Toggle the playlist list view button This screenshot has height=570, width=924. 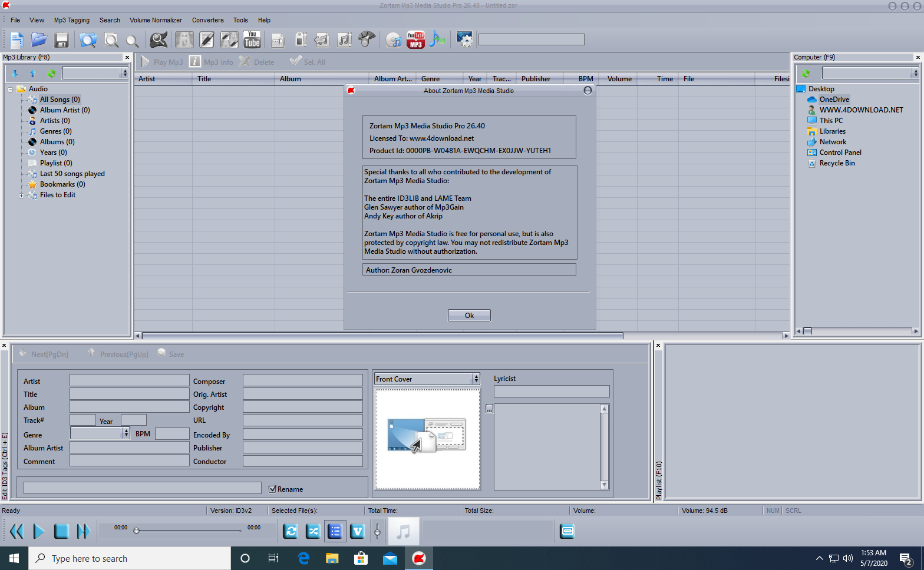[x=335, y=532]
